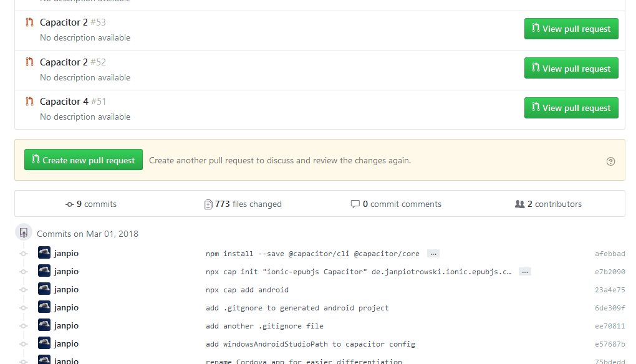This screenshot has width=636, height=364.
Task: Open commit e7b2090
Action: point(610,271)
